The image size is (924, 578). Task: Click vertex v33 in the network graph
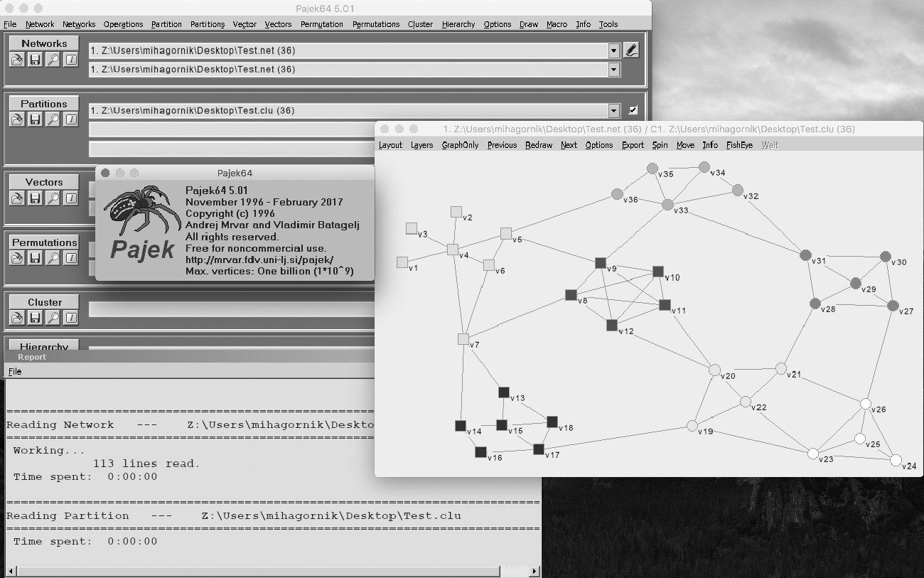coord(667,205)
